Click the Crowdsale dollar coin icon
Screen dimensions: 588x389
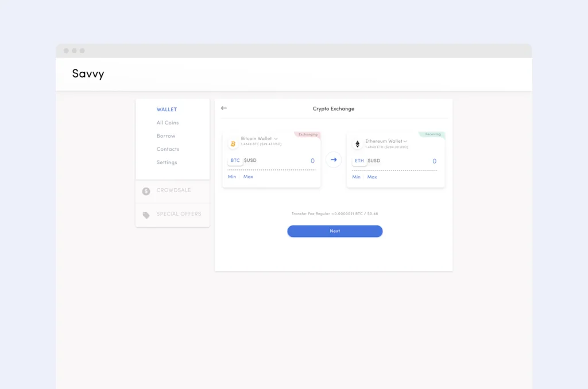(x=146, y=191)
